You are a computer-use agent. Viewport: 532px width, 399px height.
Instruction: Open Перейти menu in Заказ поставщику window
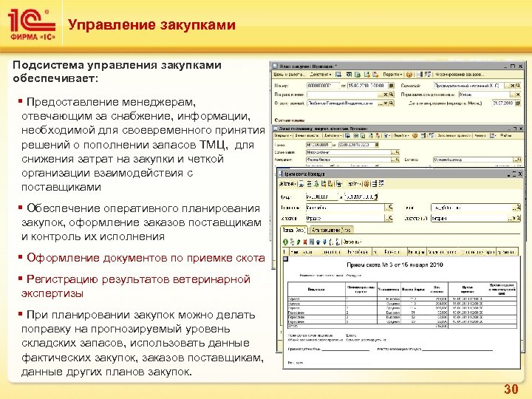(x=400, y=135)
